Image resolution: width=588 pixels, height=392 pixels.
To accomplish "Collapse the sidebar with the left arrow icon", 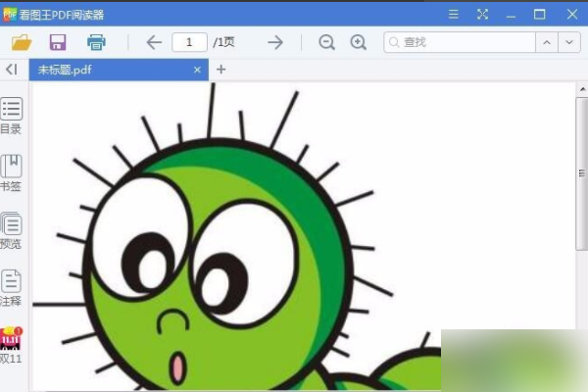I will 12,70.
